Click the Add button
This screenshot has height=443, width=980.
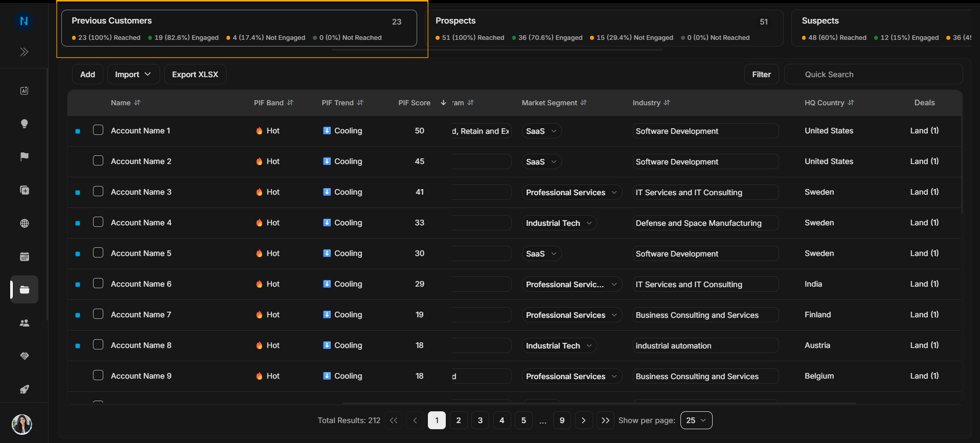(87, 75)
